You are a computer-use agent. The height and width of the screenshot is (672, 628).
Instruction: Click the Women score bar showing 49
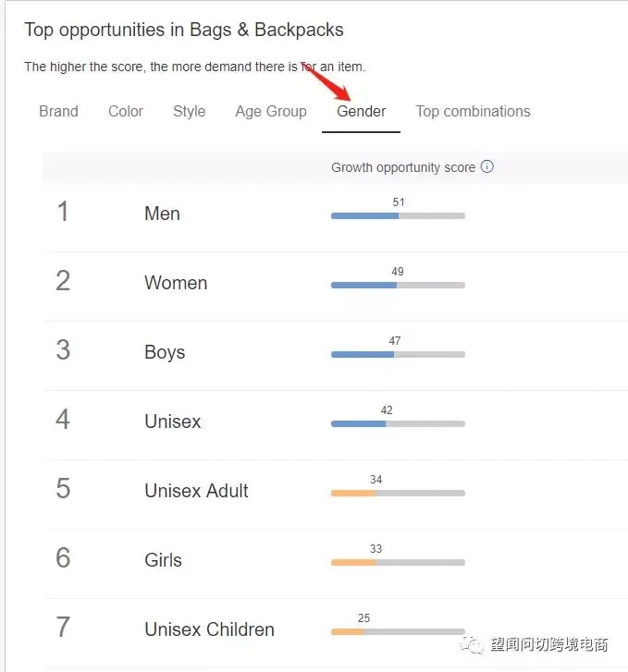click(398, 285)
